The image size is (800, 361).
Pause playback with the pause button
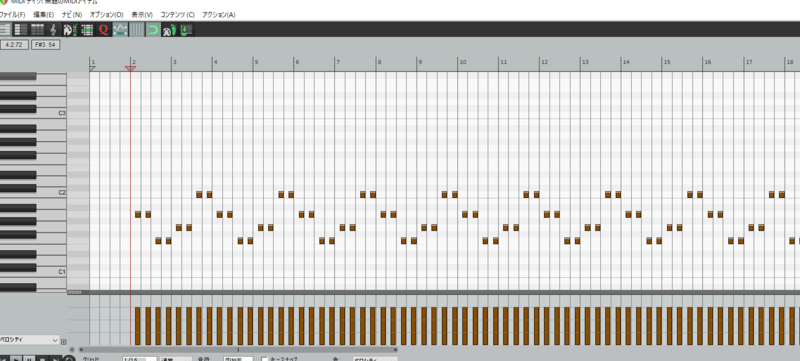pyautogui.click(x=30, y=358)
